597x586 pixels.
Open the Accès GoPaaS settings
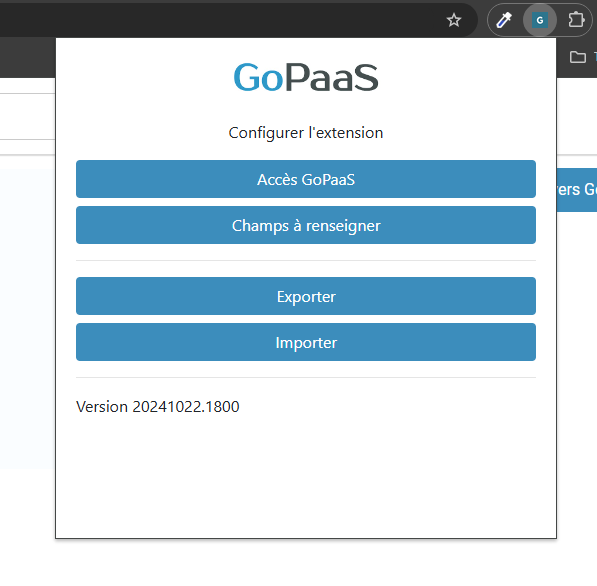click(x=306, y=179)
